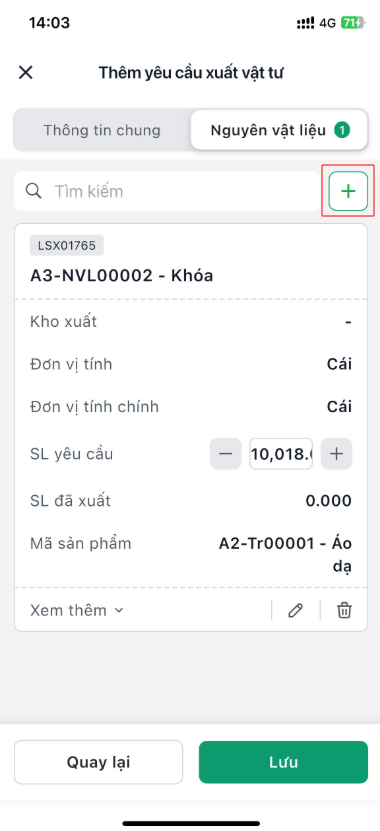Image resolution: width=380 pixels, height=831 pixels.
Task: Increase SL yêu cầu with plus button
Action: [x=337, y=454]
